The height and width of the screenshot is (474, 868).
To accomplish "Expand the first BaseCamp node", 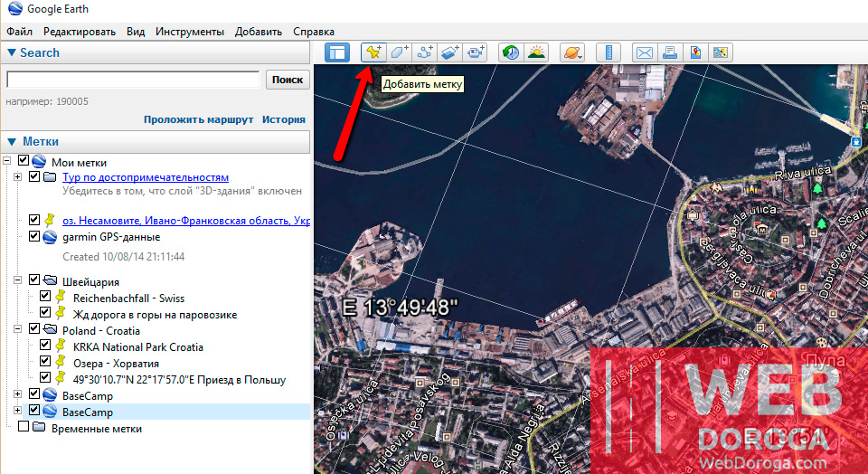I will pos(18,394).
